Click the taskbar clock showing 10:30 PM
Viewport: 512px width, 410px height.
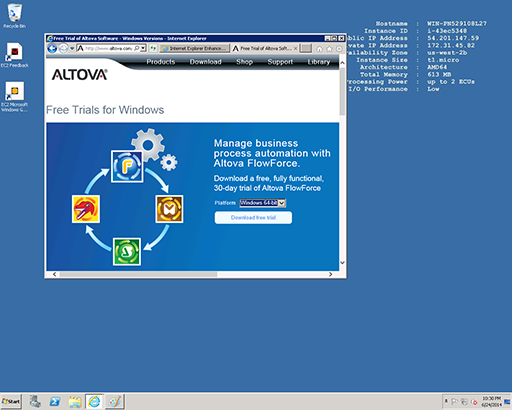click(x=491, y=401)
